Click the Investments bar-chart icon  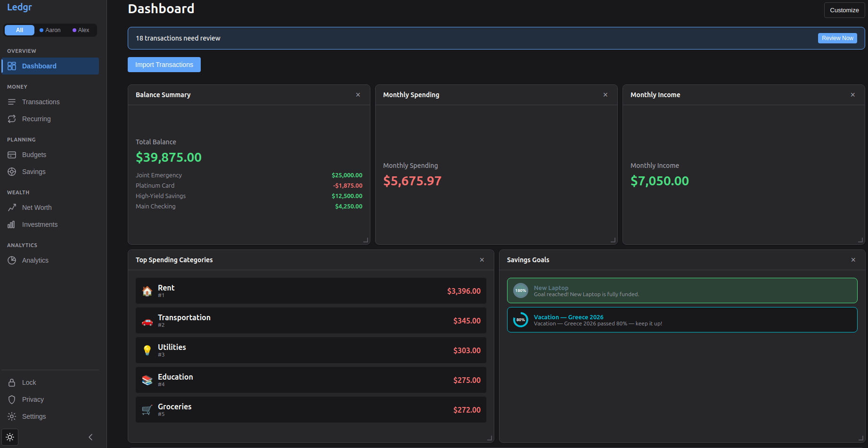pyautogui.click(x=12, y=224)
